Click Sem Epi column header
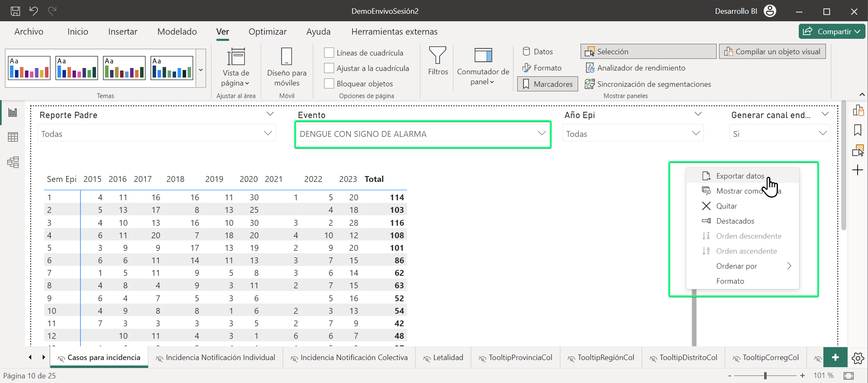Viewport: 868px width, 383px height. click(61, 179)
